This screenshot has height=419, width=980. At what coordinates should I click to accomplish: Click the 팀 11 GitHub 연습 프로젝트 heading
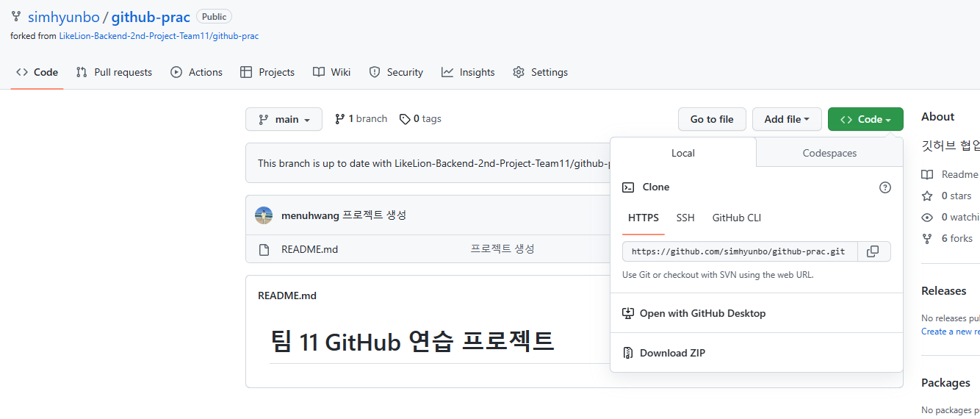pyautogui.click(x=412, y=341)
